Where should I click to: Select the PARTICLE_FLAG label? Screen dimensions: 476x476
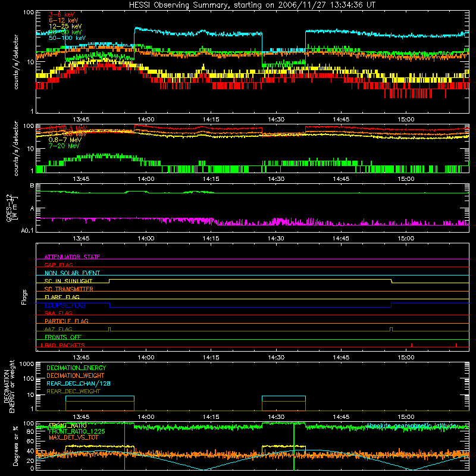pyautogui.click(x=67, y=321)
